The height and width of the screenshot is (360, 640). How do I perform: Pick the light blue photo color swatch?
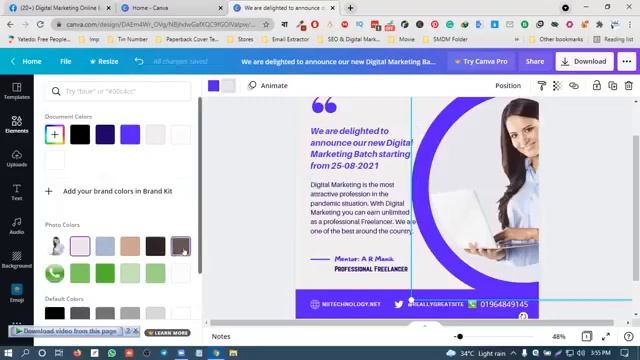pyautogui.click(x=105, y=246)
